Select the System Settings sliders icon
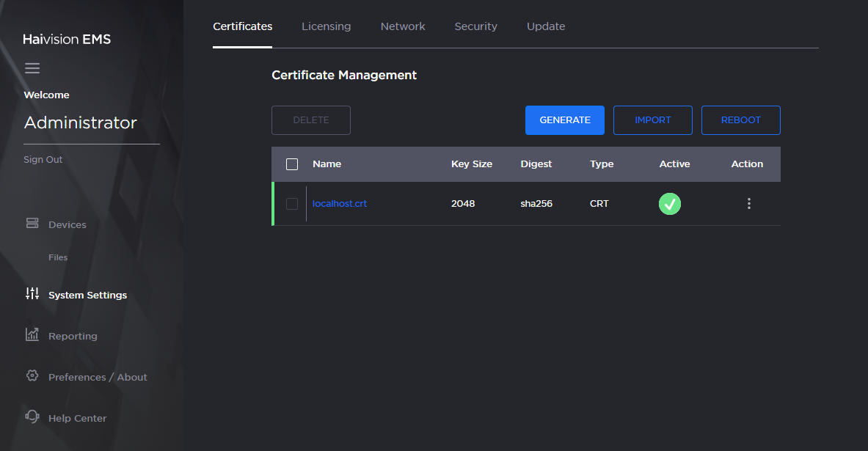This screenshot has width=868, height=451. (32, 294)
